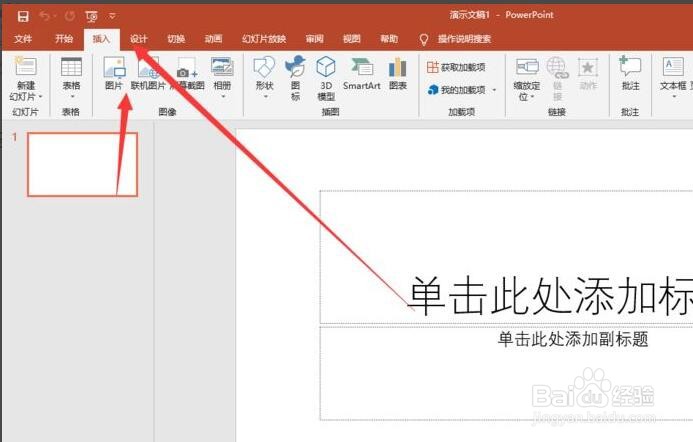Click the Redo icon in title bar
This screenshot has height=442, width=693.
pos(69,16)
